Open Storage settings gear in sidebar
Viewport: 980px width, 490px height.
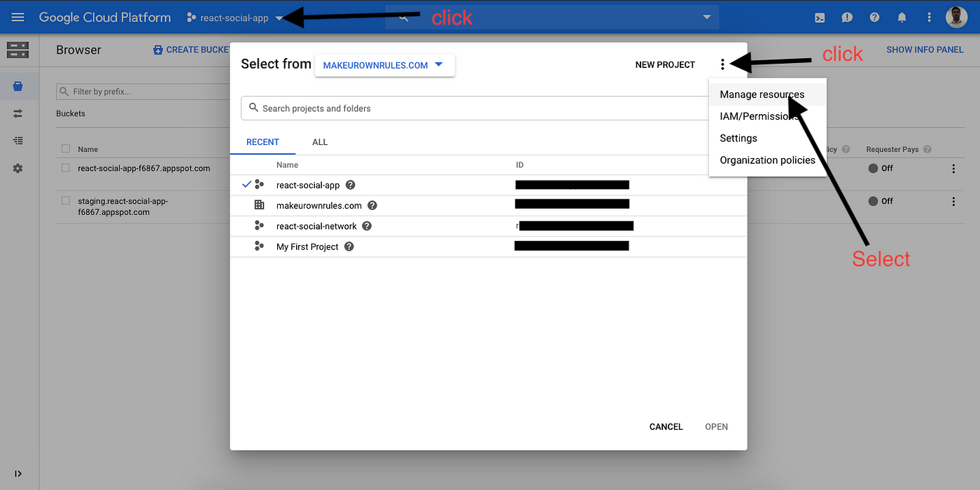coord(17,168)
